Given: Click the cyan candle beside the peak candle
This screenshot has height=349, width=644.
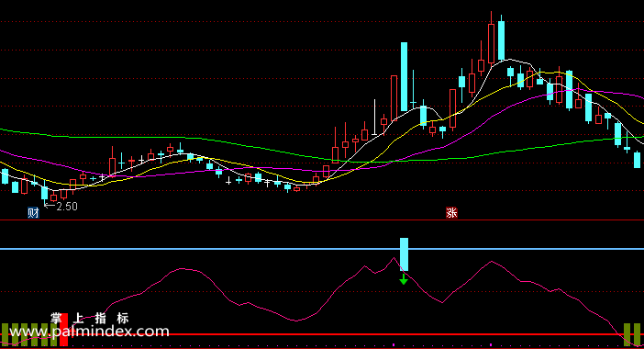Looking at the screenshot, I should pyautogui.click(x=501, y=40).
